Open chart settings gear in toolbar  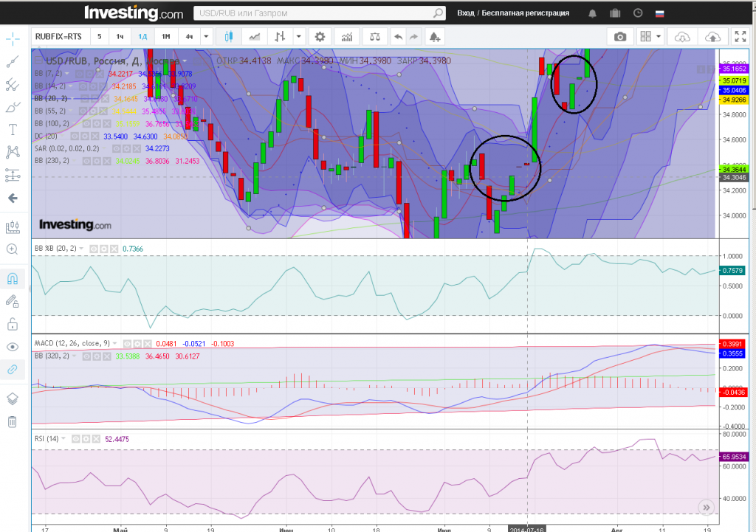[320, 37]
